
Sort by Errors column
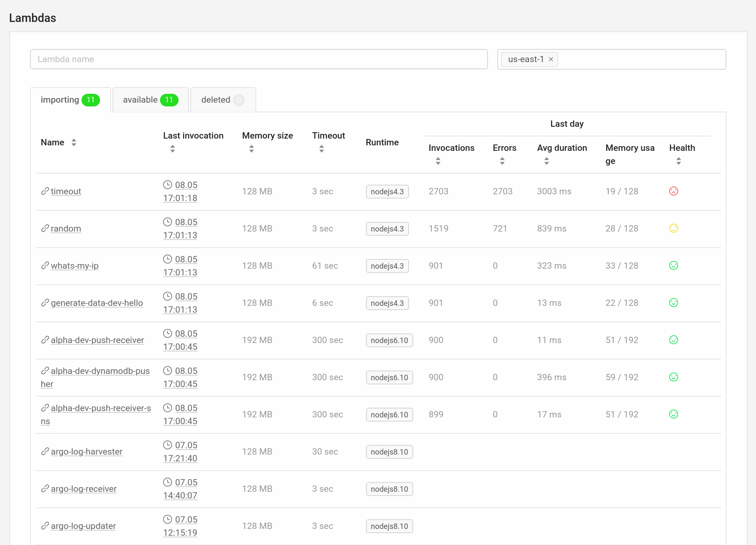point(502,161)
